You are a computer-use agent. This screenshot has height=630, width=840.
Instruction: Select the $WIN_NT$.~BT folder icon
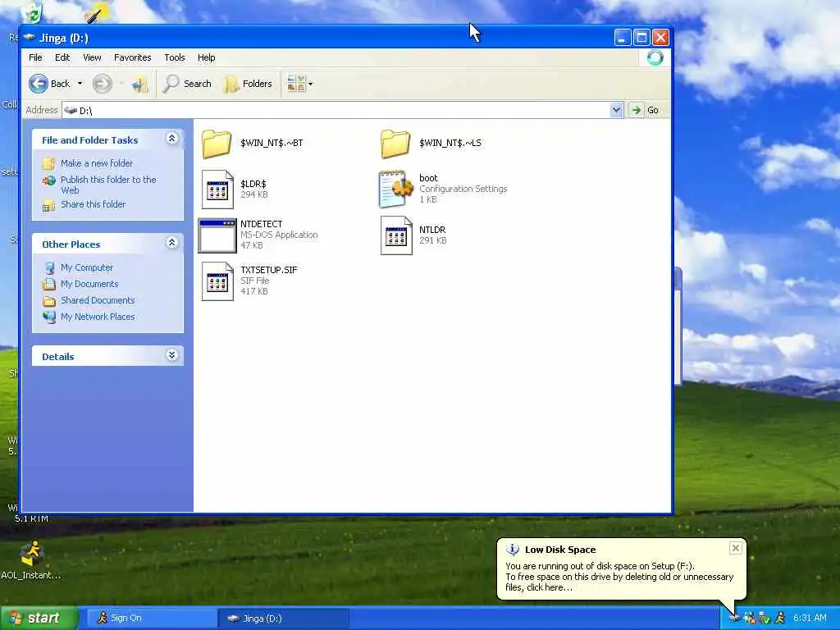pos(217,144)
